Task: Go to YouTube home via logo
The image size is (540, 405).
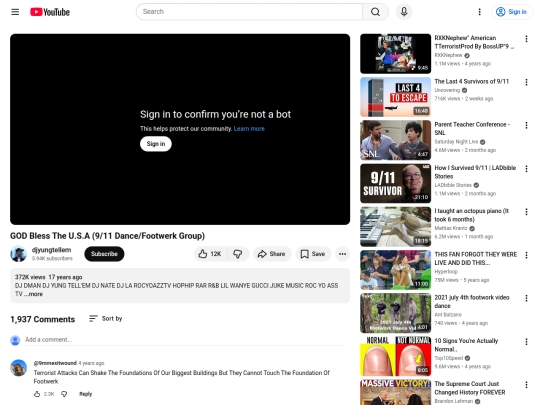Action: click(50, 12)
